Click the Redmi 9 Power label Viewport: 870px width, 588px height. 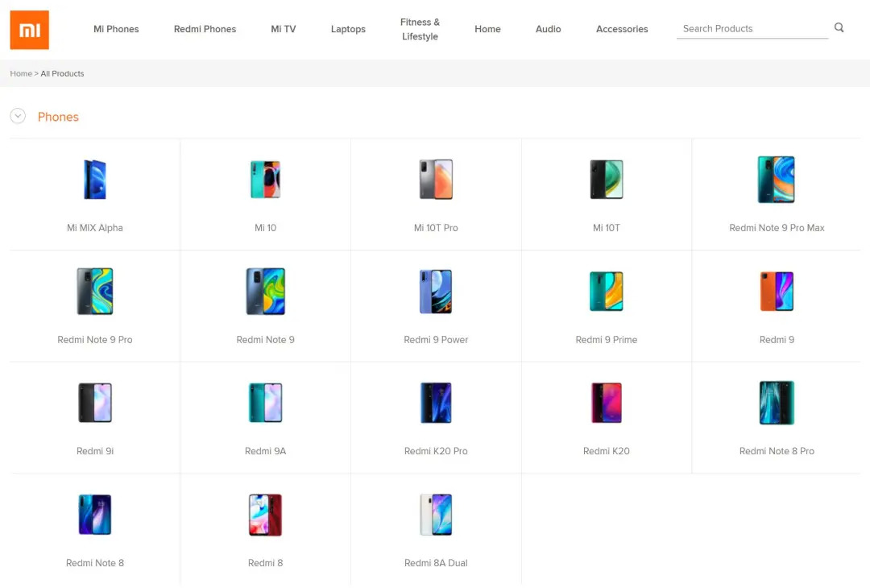436,339
